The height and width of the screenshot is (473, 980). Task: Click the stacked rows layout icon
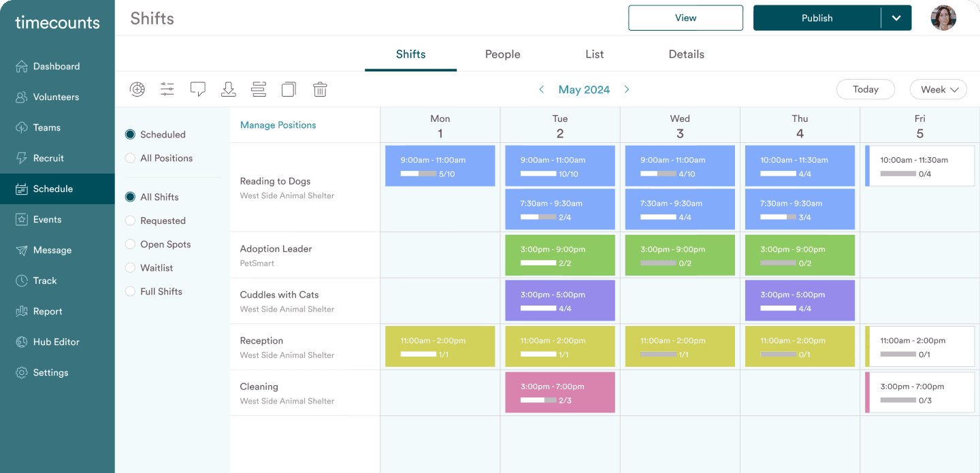pyautogui.click(x=259, y=89)
